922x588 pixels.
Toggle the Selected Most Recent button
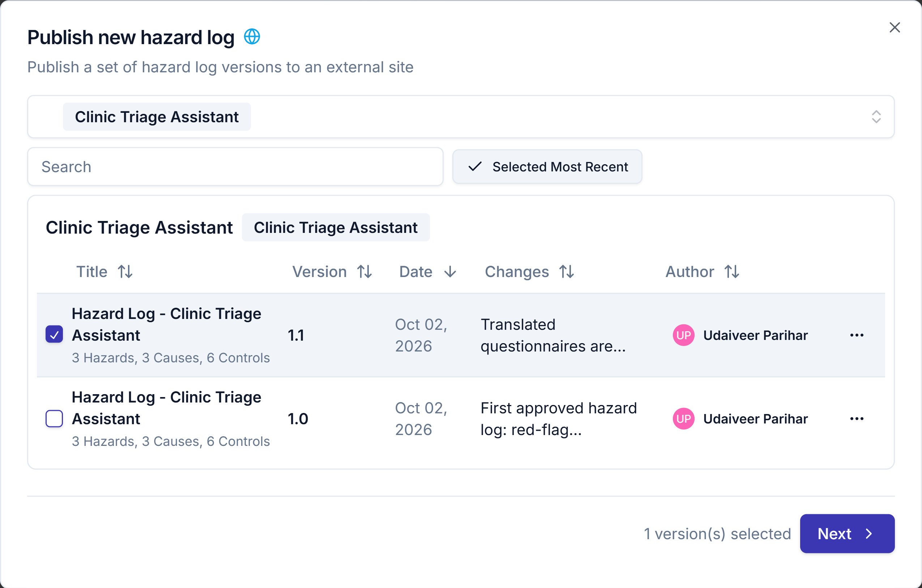[x=547, y=167]
